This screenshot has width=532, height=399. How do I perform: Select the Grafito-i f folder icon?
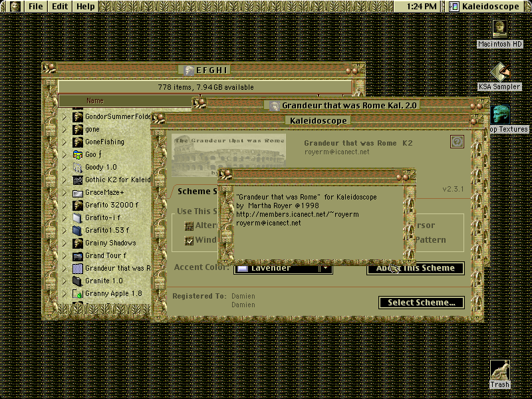78,218
